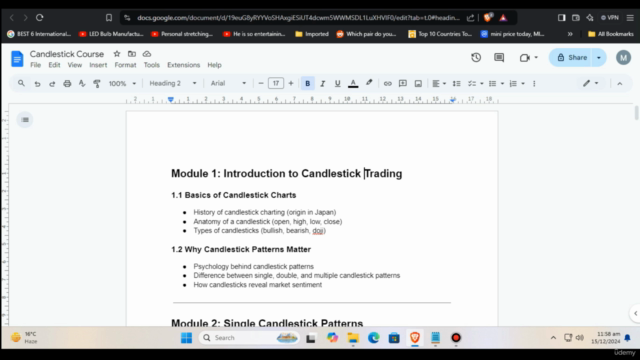
Task: Open the Arial font dropdown
Action: tap(228, 83)
